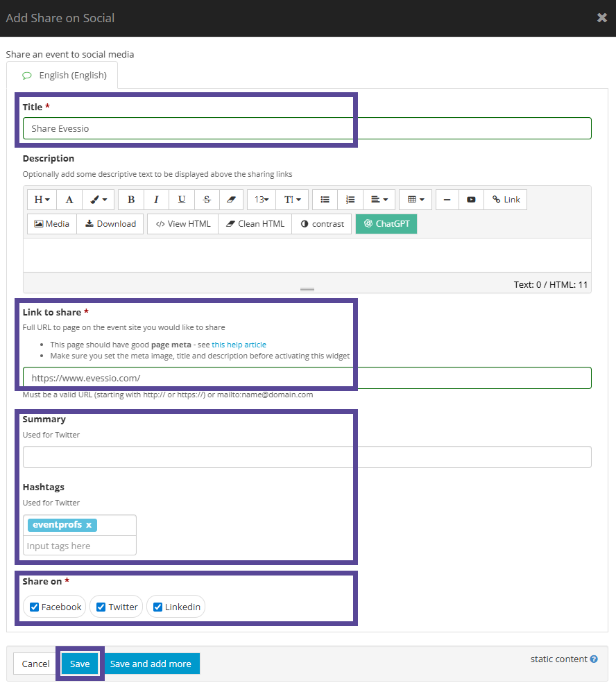616x692 pixels.
Task: Click the Title input field
Action: point(307,128)
